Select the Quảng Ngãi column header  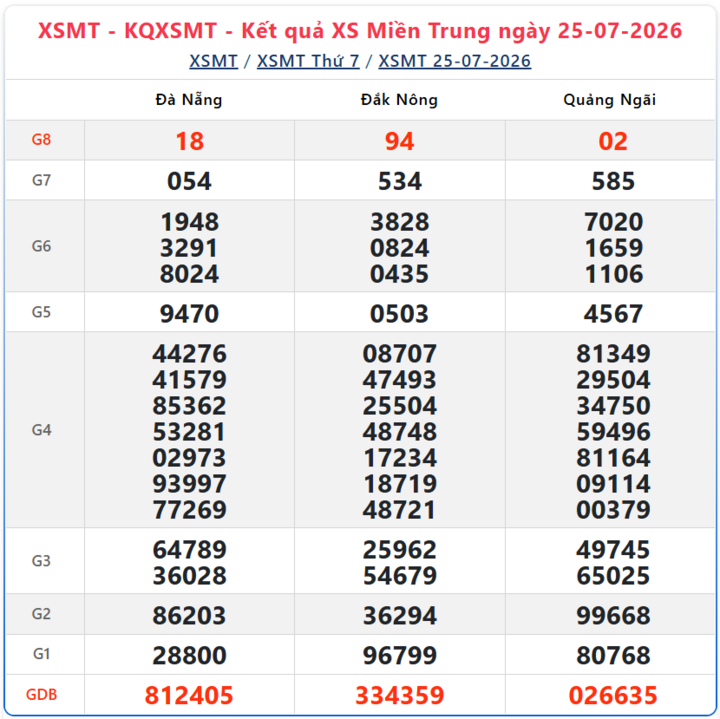(609, 100)
